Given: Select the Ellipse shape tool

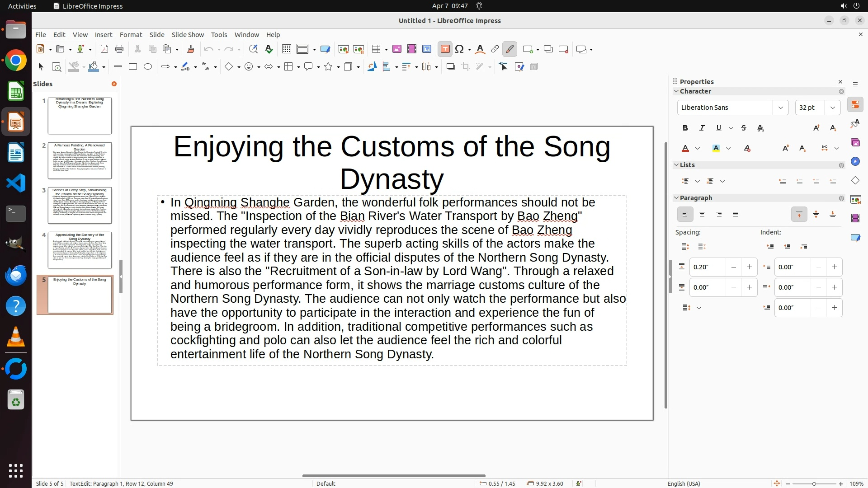Looking at the screenshot, I should (148, 67).
